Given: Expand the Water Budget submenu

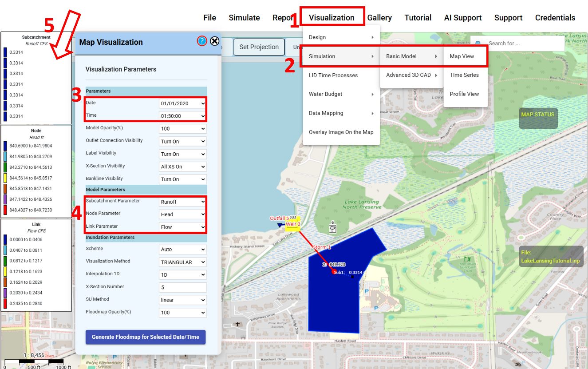Looking at the screenshot, I should (341, 94).
